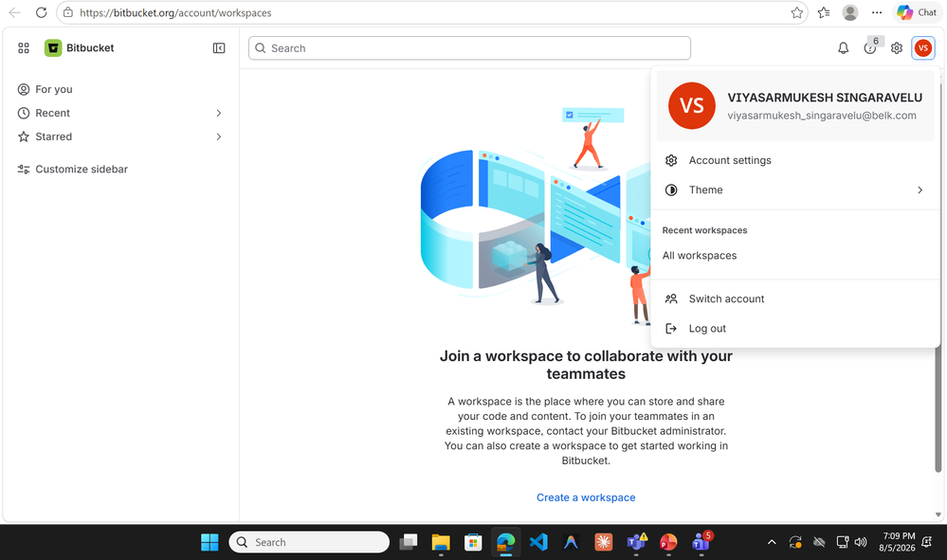947x560 pixels.
Task: Click the Switch account people icon
Action: (671, 298)
